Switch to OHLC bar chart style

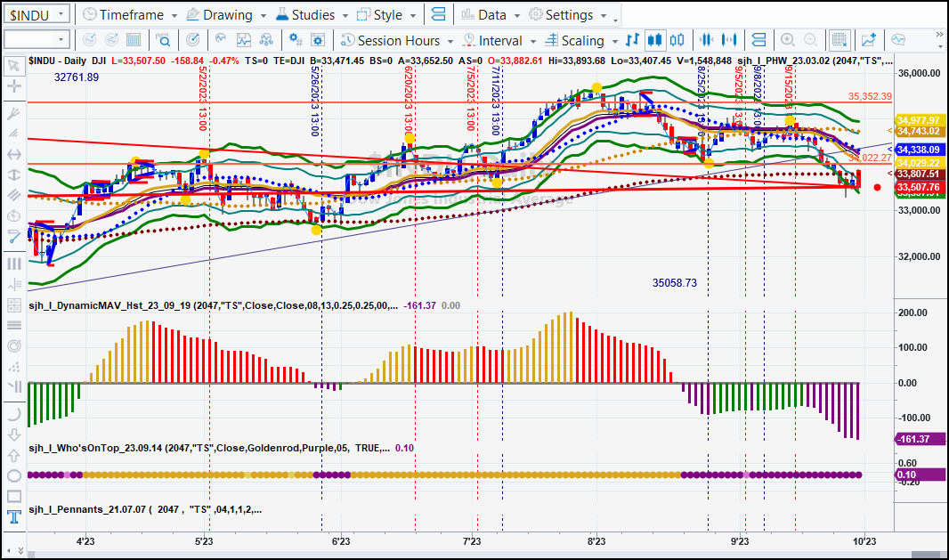coord(632,41)
